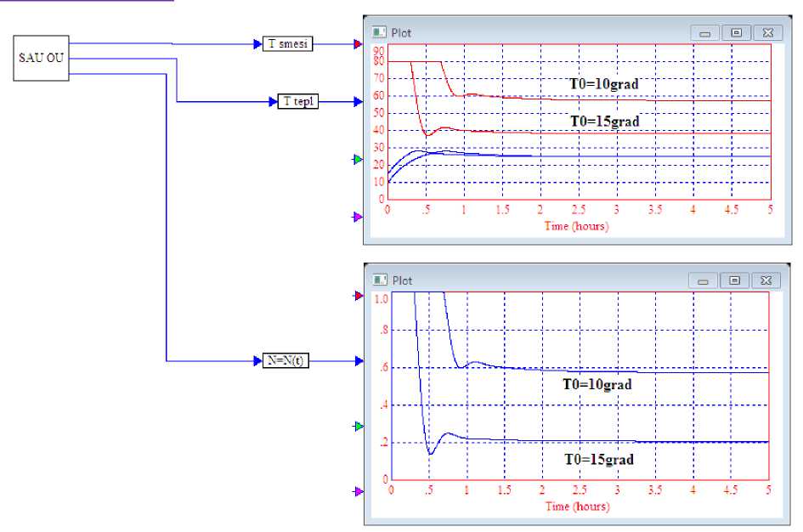Click blue input connector of upper Plot
803x532 pixels.
coord(358,101)
